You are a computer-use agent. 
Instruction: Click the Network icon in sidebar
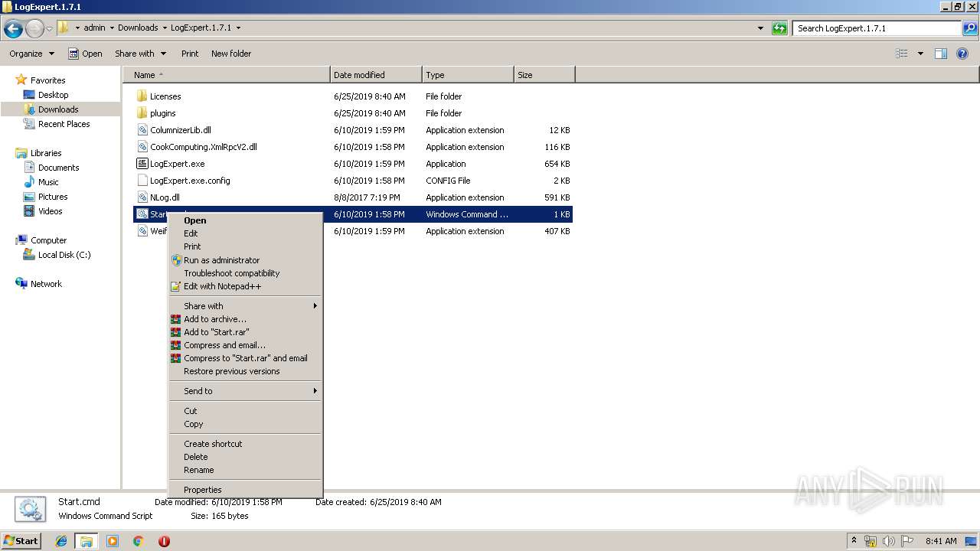click(21, 284)
